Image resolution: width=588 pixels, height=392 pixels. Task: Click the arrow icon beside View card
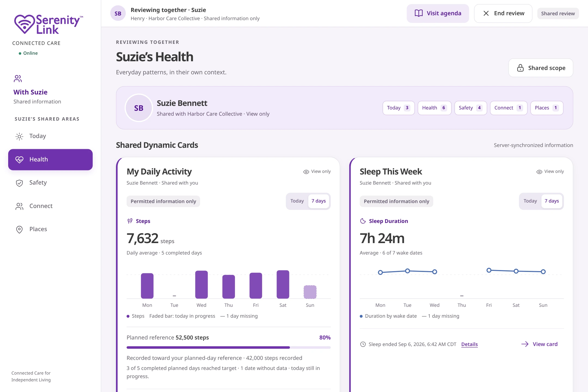(x=525, y=344)
